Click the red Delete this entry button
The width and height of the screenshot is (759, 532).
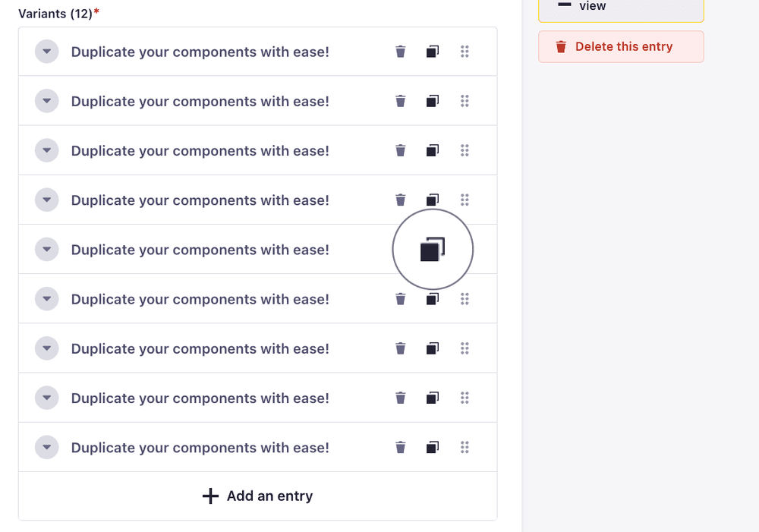click(x=621, y=47)
